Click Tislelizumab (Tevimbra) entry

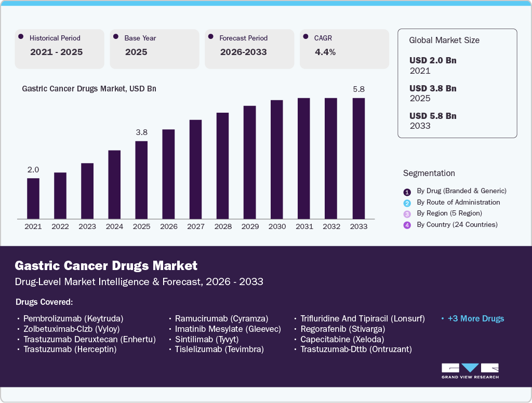pyautogui.click(x=219, y=349)
